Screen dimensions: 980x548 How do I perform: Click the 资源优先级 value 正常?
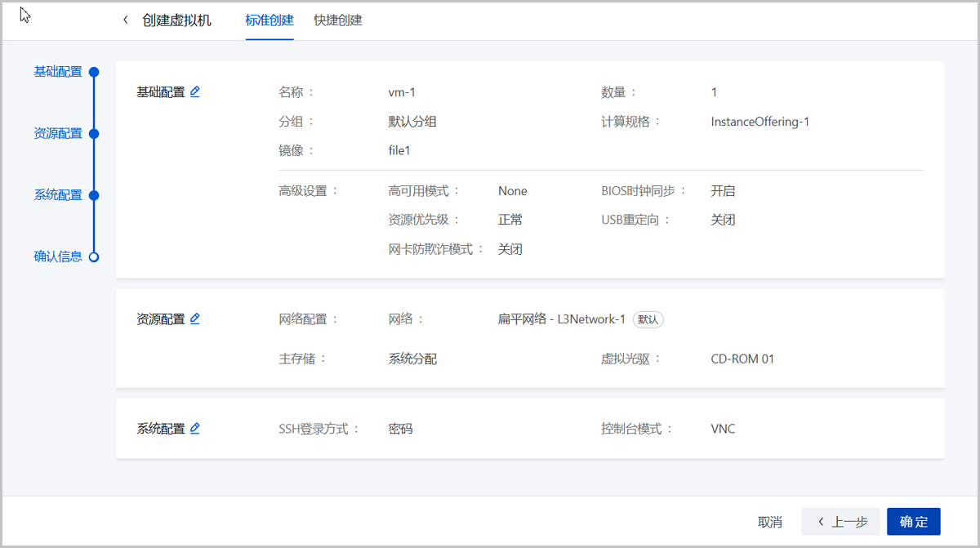(x=510, y=220)
